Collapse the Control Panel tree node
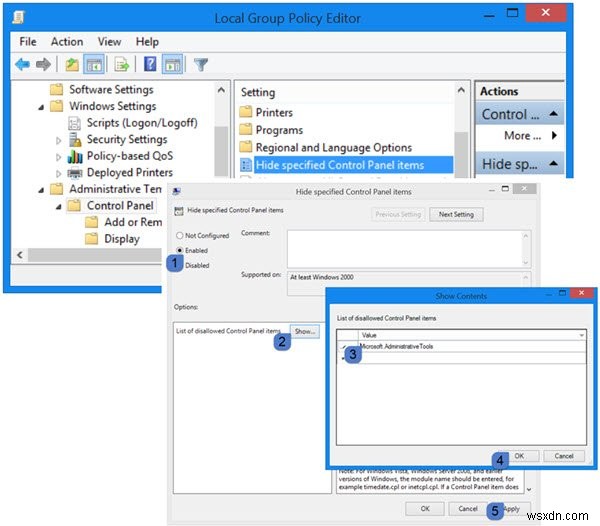This screenshot has height=526, width=600. coord(59,207)
